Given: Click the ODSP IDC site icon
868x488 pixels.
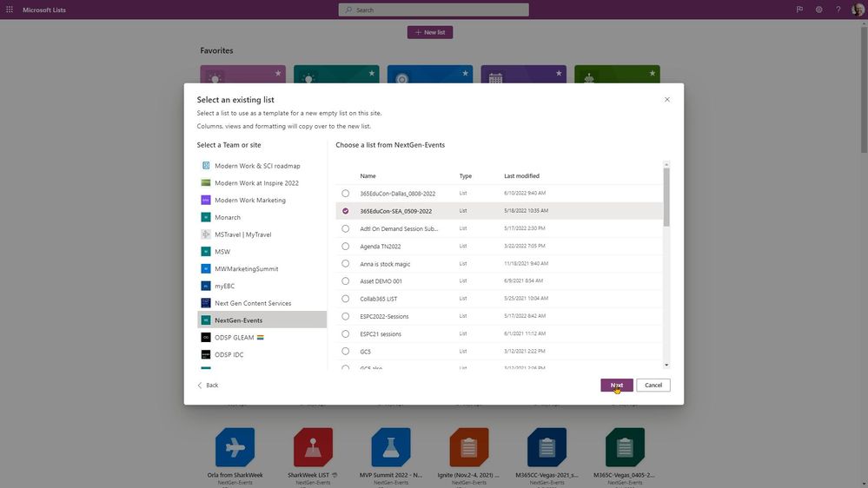Looking at the screenshot, I should (x=206, y=354).
